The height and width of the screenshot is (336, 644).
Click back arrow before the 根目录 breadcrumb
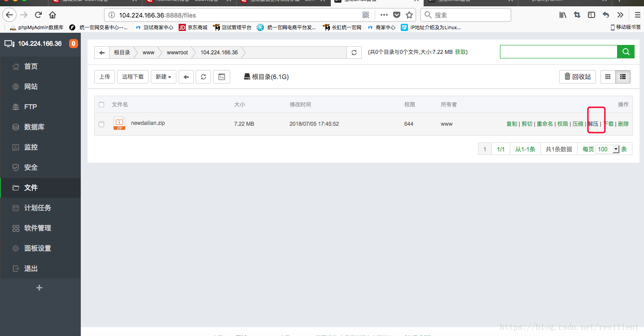[x=102, y=53]
